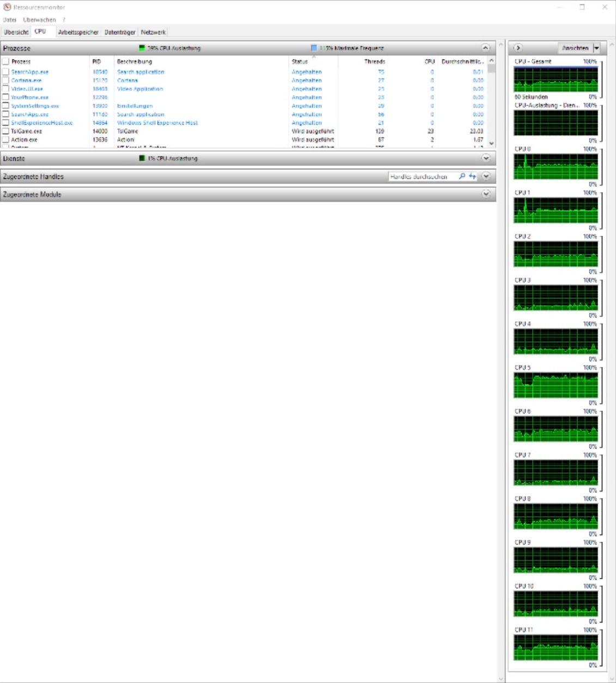This screenshot has height=683, width=616.
Task: Click the green CPU-Auslastung indicator in Prozesse header
Action: click(142, 48)
